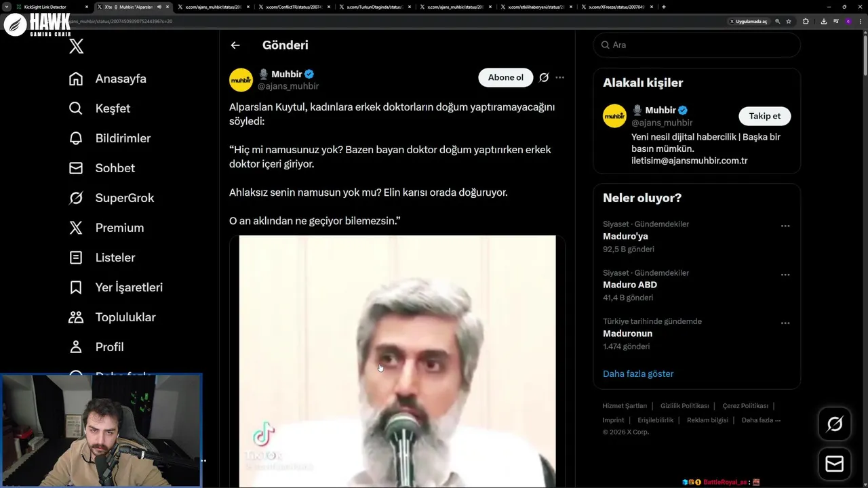This screenshot has width=868, height=488.
Task: Switch to x.com/TurkunOtaginda tab
Action: 374,7
